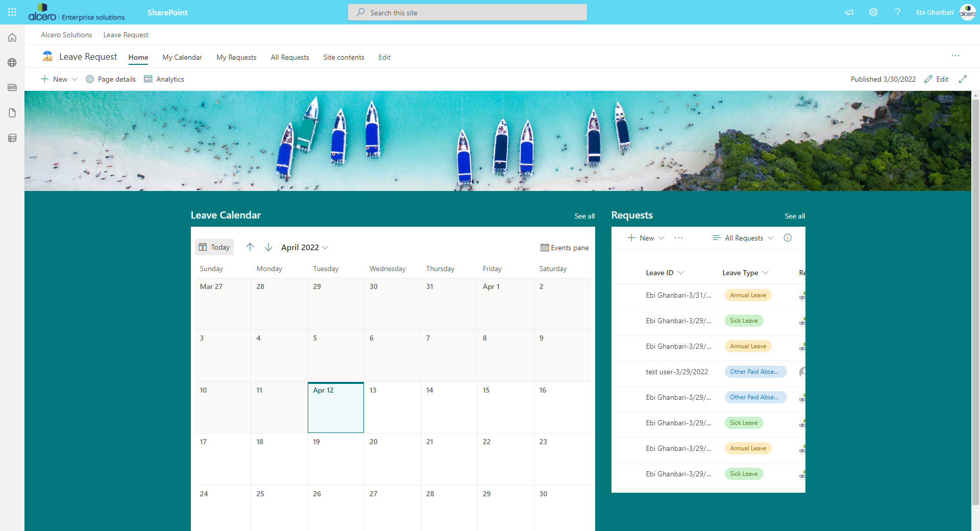The image size is (980, 531).
Task: Click the megaphone feedback icon
Action: (x=849, y=12)
